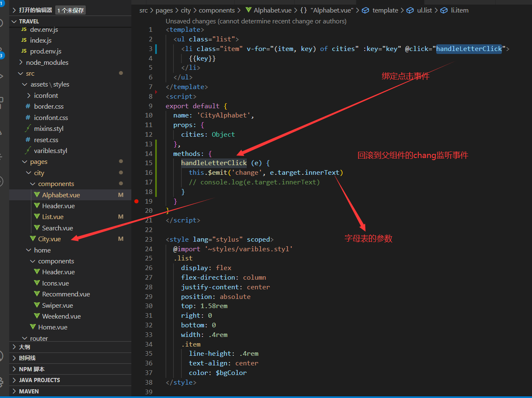Collapse the home folder
Image resolution: width=532 pixels, height=398 pixels.
tap(29, 250)
